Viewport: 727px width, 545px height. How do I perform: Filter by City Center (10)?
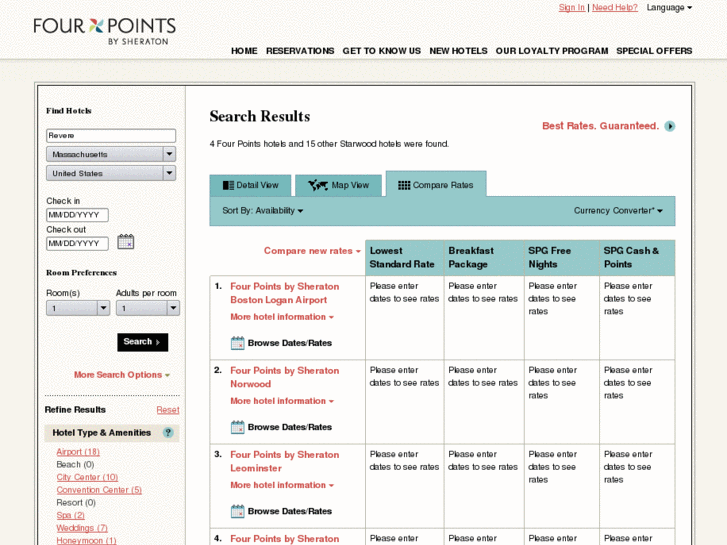(x=87, y=477)
